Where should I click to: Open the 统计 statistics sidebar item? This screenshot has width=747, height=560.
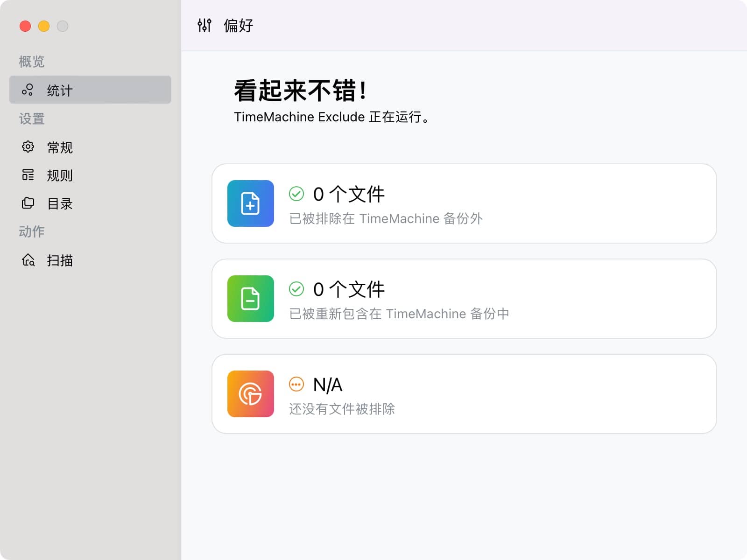point(90,90)
